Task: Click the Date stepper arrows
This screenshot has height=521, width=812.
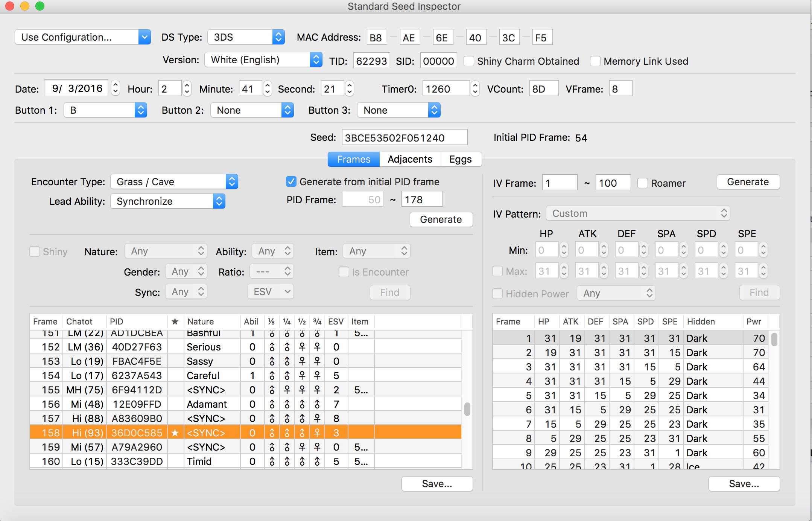Action: coord(116,88)
